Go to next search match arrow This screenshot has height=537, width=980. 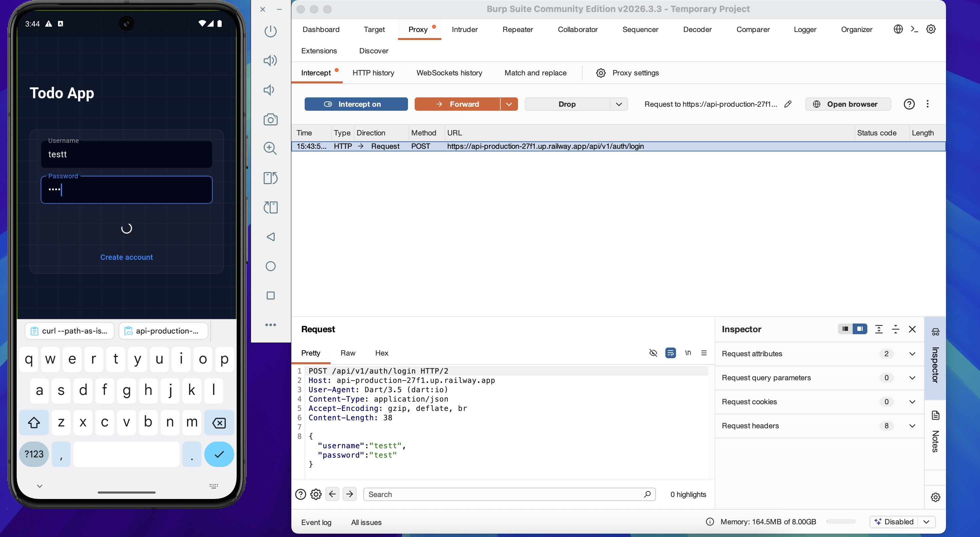(x=350, y=494)
